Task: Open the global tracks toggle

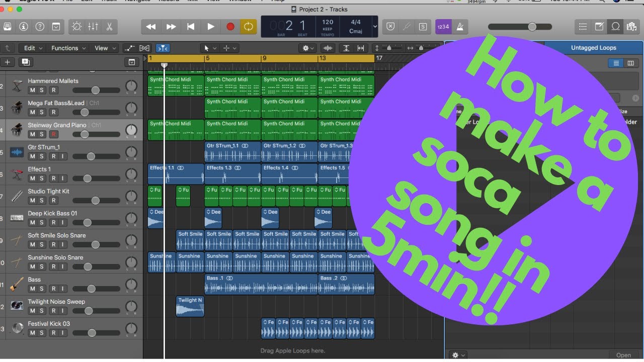Action: [x=132, y=62]
